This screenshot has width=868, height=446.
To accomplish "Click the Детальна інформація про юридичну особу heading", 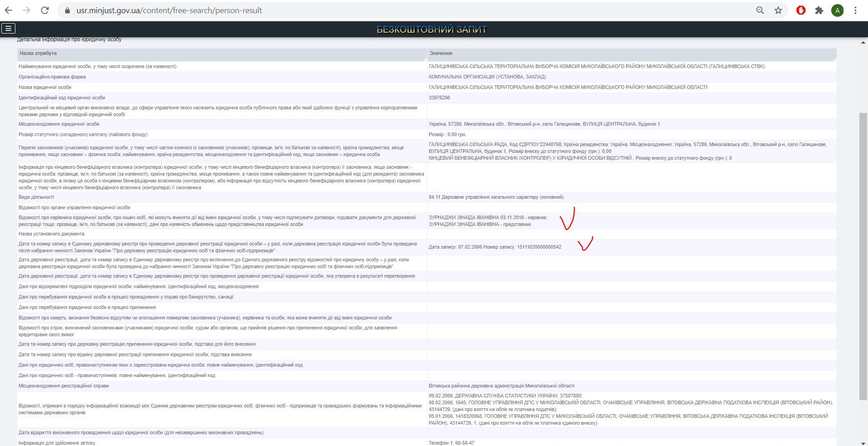I will click(69, 40).
